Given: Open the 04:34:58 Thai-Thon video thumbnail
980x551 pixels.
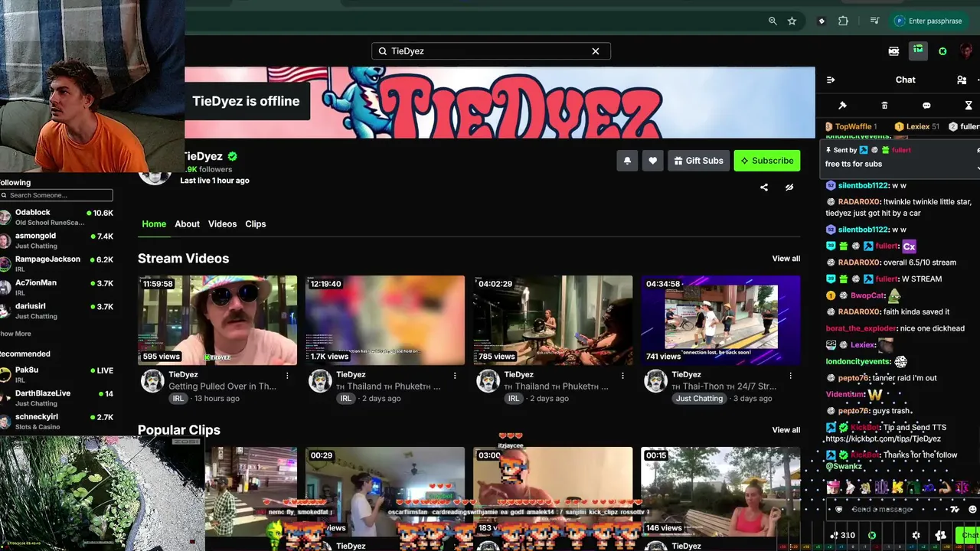Looking at the screenshot, I should click(720, 321).
